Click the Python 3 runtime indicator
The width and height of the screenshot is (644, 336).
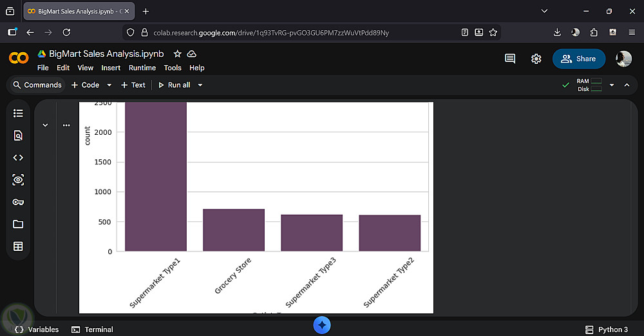click(607, 330)
